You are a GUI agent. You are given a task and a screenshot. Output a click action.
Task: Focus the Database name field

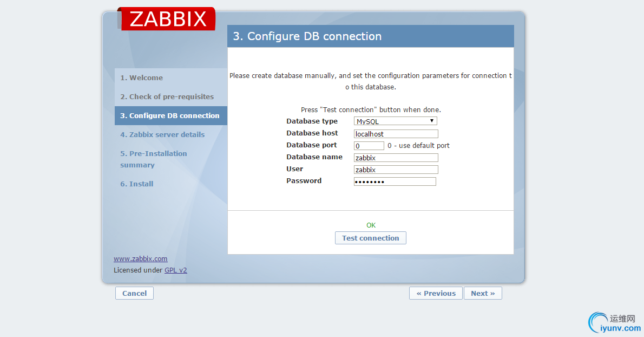coord(396,158)
